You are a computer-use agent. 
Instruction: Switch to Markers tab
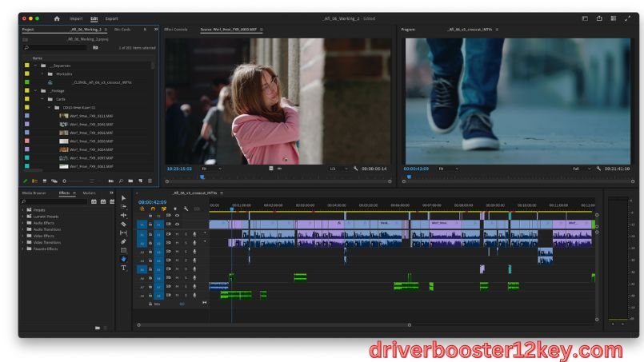click(89, 193)
